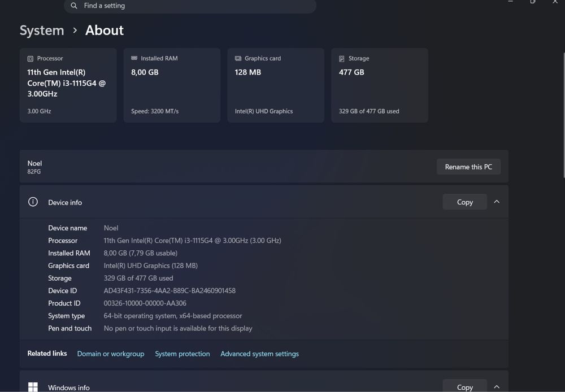Image resolution: width=565 pixels, height=392 pixels.
Task: Open Advanced system settings link
Action: click(x=259, y=354)
